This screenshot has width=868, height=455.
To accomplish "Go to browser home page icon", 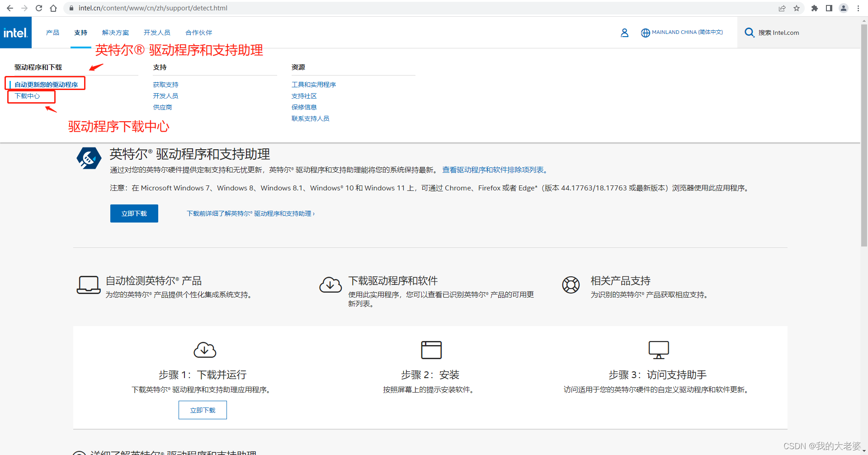I will click(53, 8).
